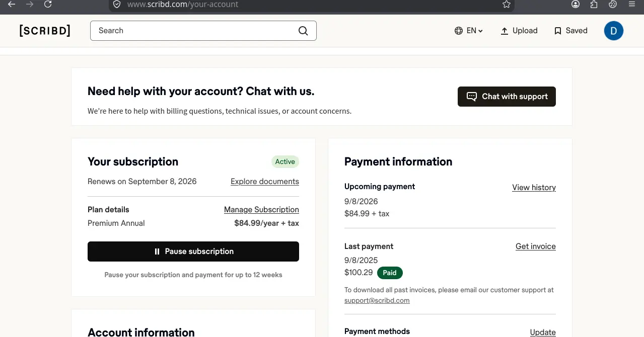This screenshot has height=337, width=644.
Task: Bookmark this page with the star icon
Action: click(x=507, y=4)
